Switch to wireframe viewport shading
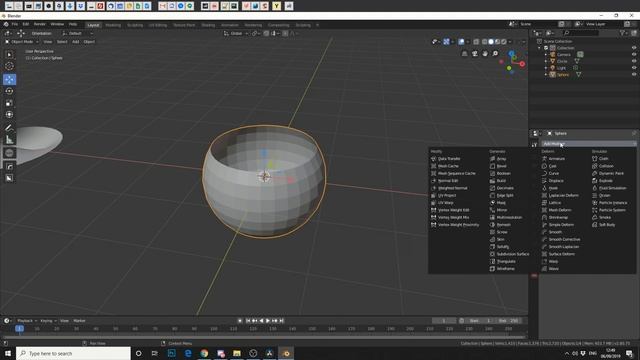The width and height of the screenshot is (640, 360). [484, 42]
